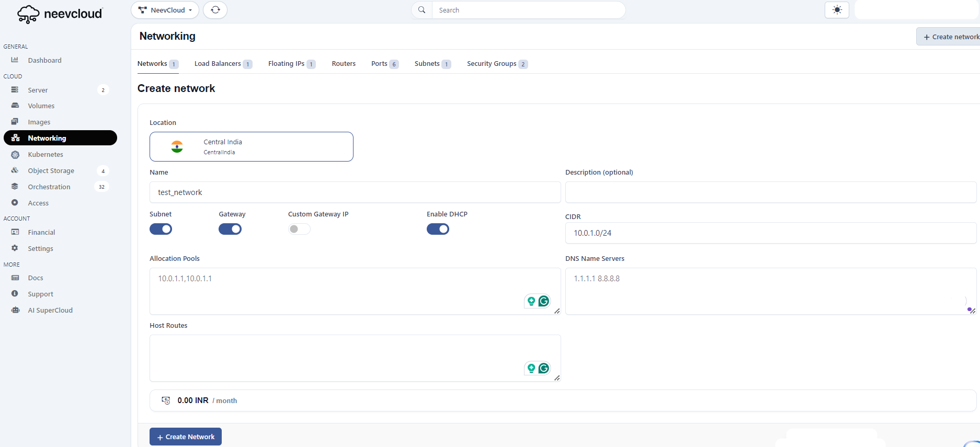Screen dimensions: 980x447
Task: Open Kubernetes from sidebar icon
Action: [x=15, y=155]
